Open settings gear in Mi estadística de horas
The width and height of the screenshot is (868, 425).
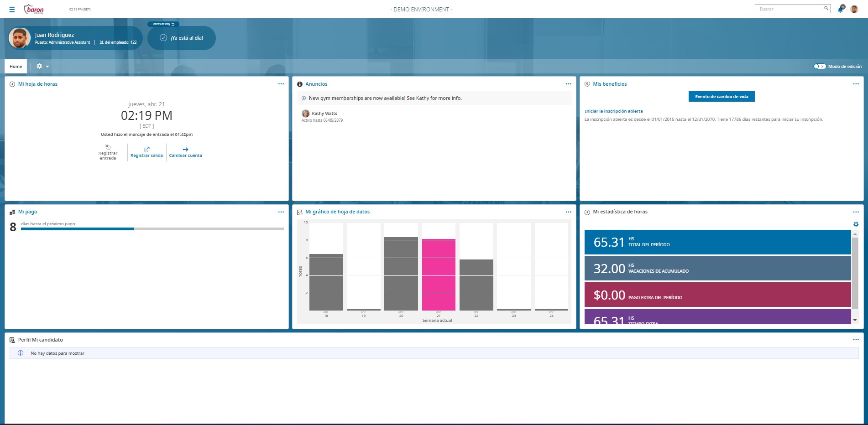click(856, 224)
